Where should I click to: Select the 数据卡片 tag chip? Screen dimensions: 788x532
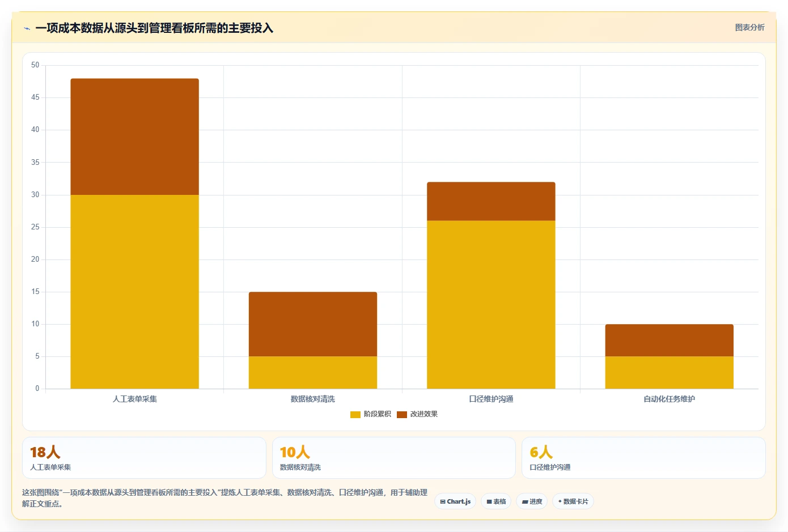pyautogui.click(x=573, y=501)
